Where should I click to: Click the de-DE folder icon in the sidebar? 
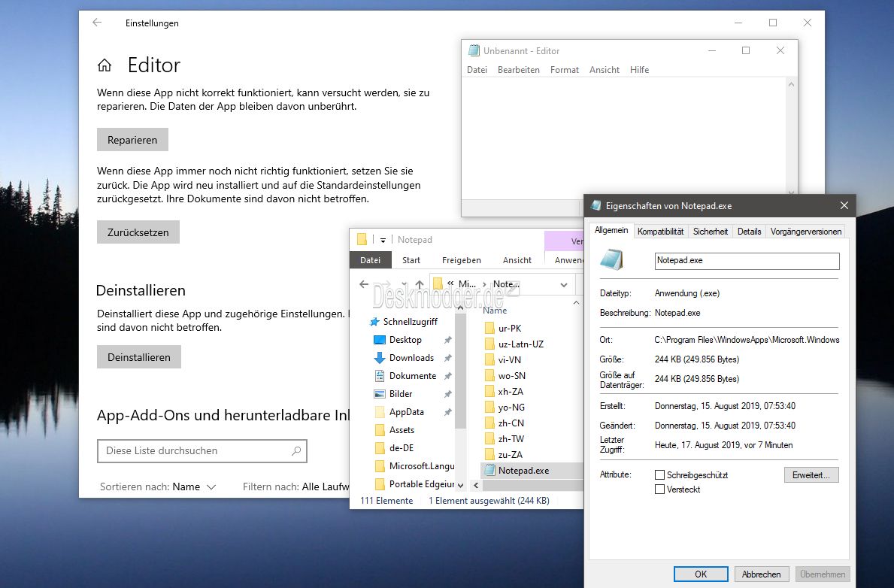pos(380,448)
